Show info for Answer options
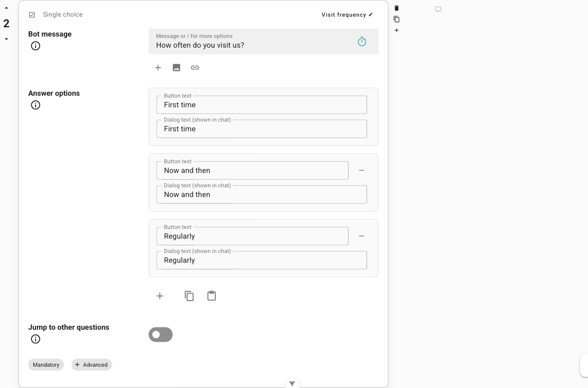 tap(36, 105)
